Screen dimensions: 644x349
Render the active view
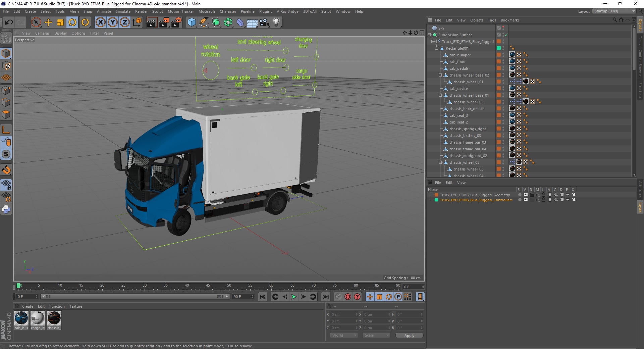(152, 22)
